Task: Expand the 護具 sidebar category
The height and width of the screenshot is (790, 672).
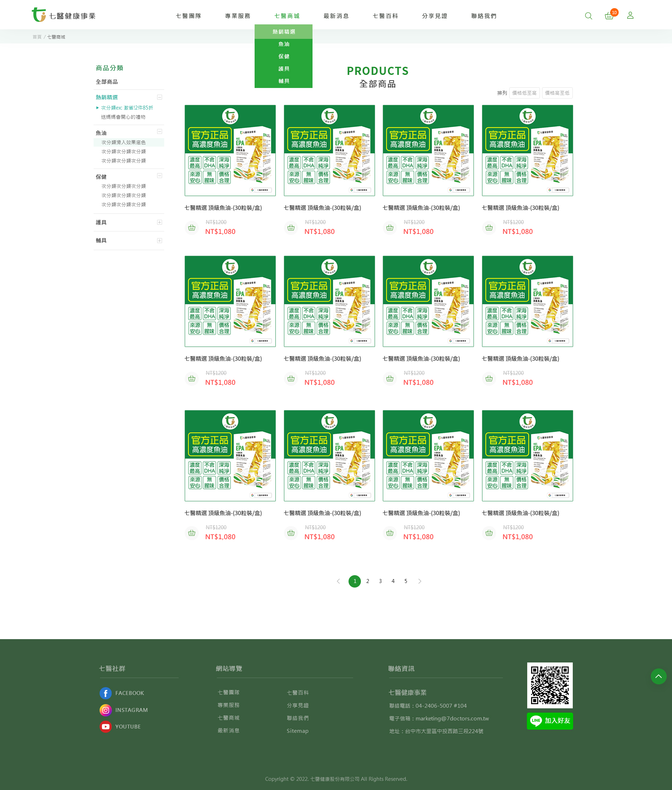Action: coord(160,222)
